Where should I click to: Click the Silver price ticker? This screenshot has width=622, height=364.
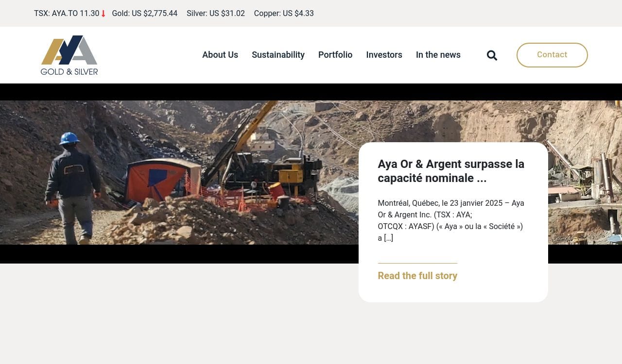(215, 14)
